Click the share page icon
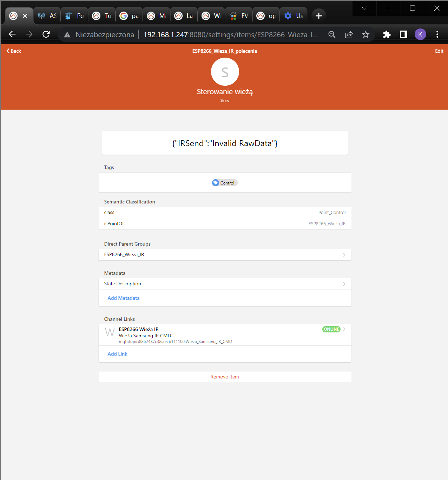The width and height of the screenshot is (448, 480). tap(349, 34)
